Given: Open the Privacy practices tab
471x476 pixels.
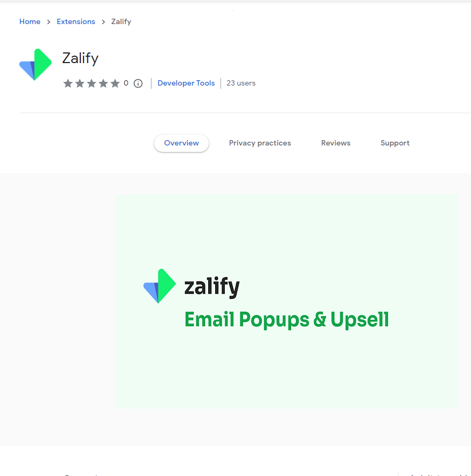Looking at the screenshot, I should tap(260, 143).
